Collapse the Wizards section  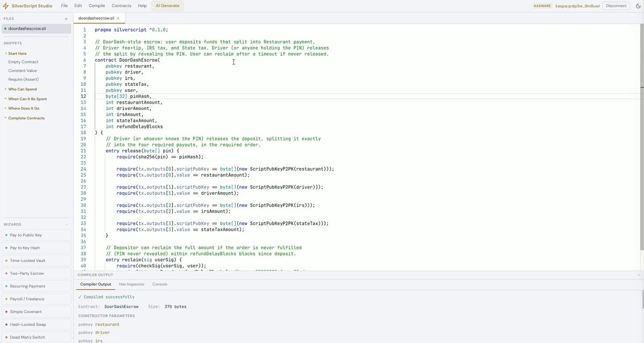click(67, 224)
